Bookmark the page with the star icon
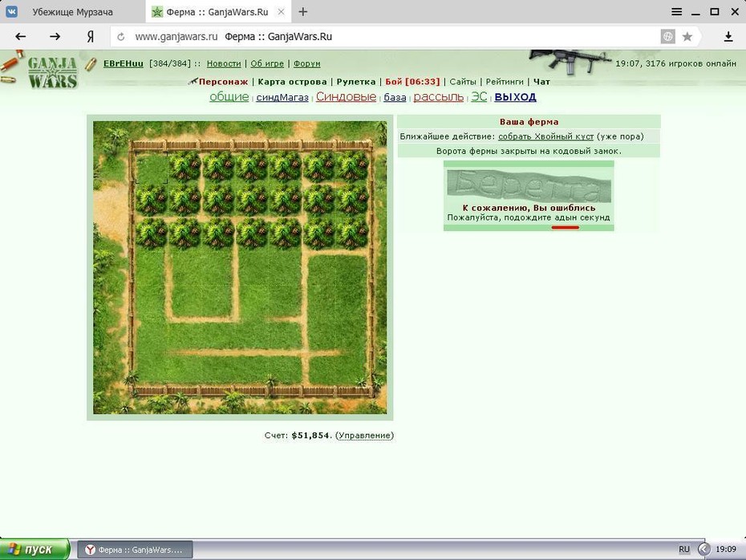Viewport: 746px width, 560px height. [687, 37]
